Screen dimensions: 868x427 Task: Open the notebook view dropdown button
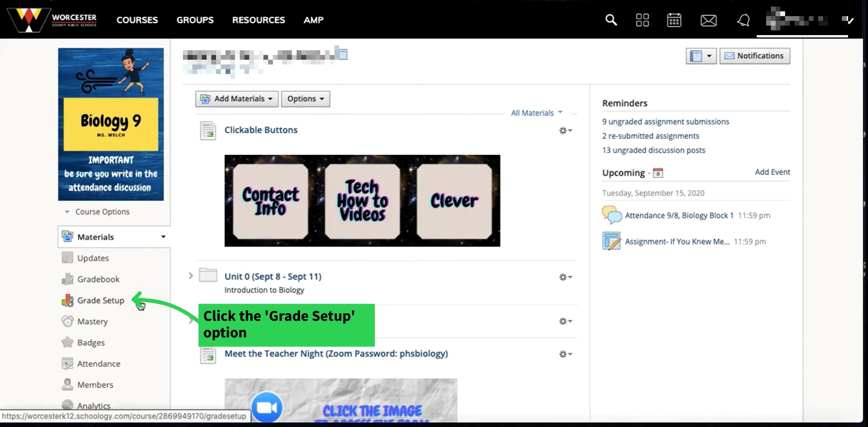pos(701,56)
